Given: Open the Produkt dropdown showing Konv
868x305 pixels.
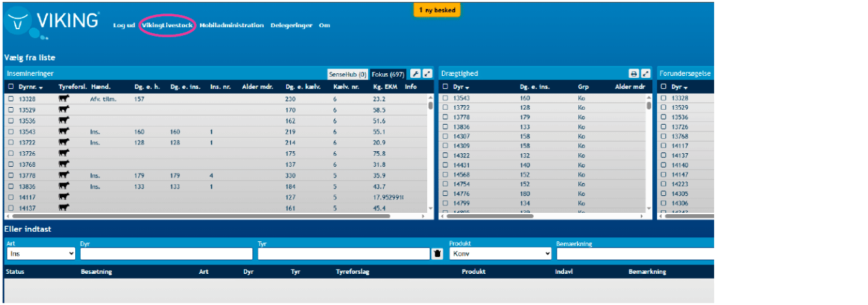Looking at the screenshot, I should click(x=501, y=253).
